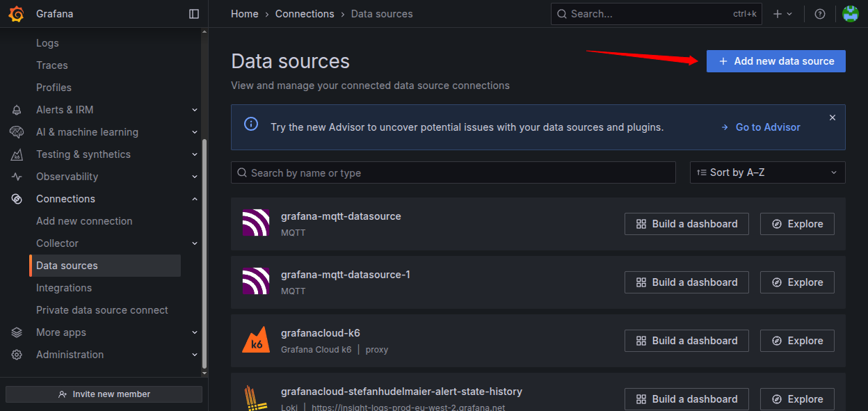Open the grafana-mqtt-datasource-1 name link

[x=346, y=275]
